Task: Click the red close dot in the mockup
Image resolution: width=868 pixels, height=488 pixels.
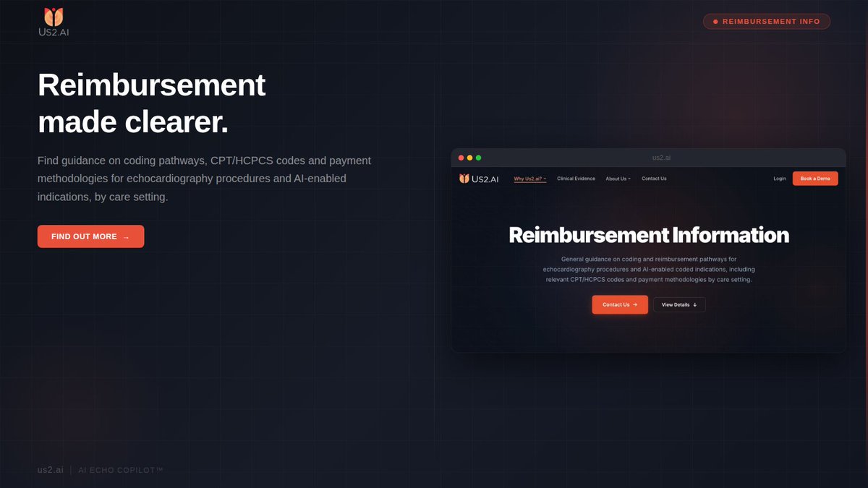Action: click(x=461, y=158)
